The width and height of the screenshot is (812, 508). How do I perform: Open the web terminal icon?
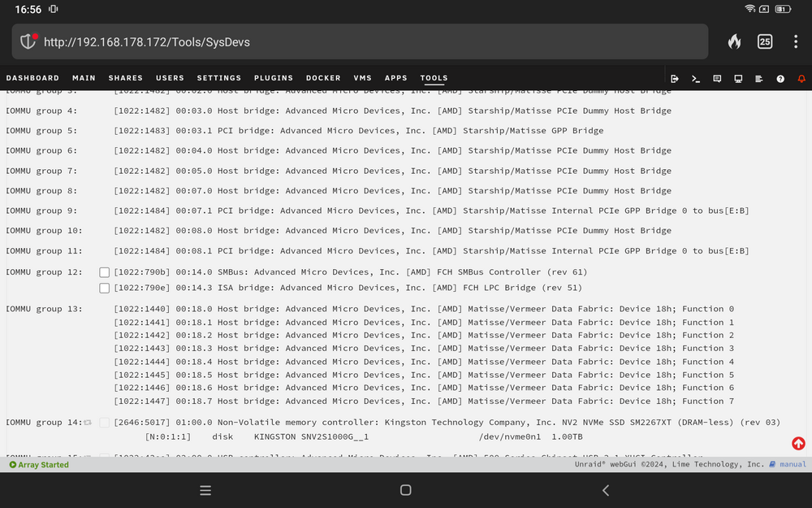coord(696,79)
